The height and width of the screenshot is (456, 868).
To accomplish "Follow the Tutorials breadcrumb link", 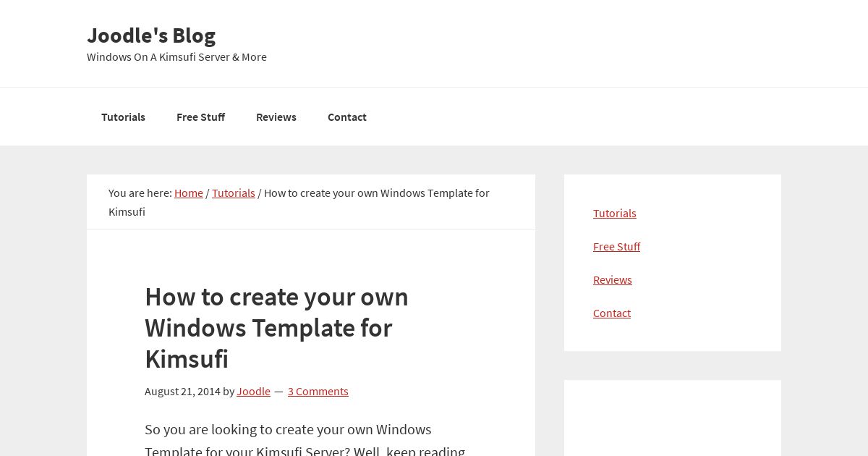I will tap(234, 193).
